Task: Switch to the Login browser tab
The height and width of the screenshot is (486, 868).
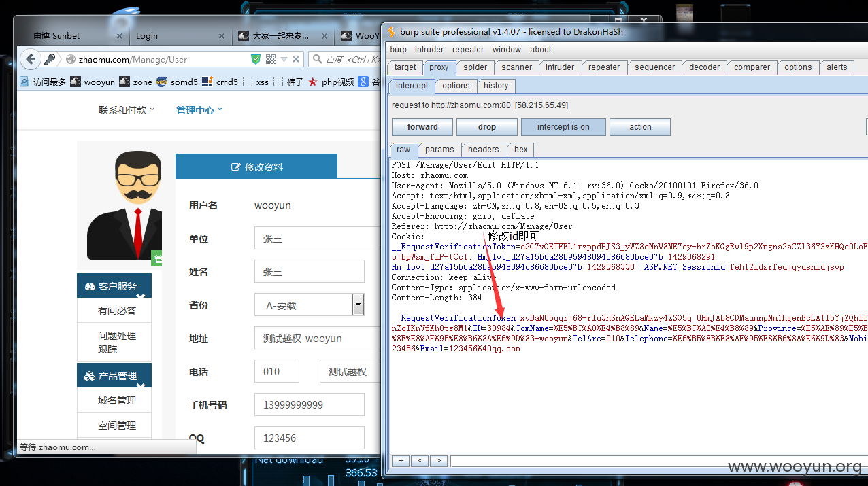Action: tap(180, 36)
